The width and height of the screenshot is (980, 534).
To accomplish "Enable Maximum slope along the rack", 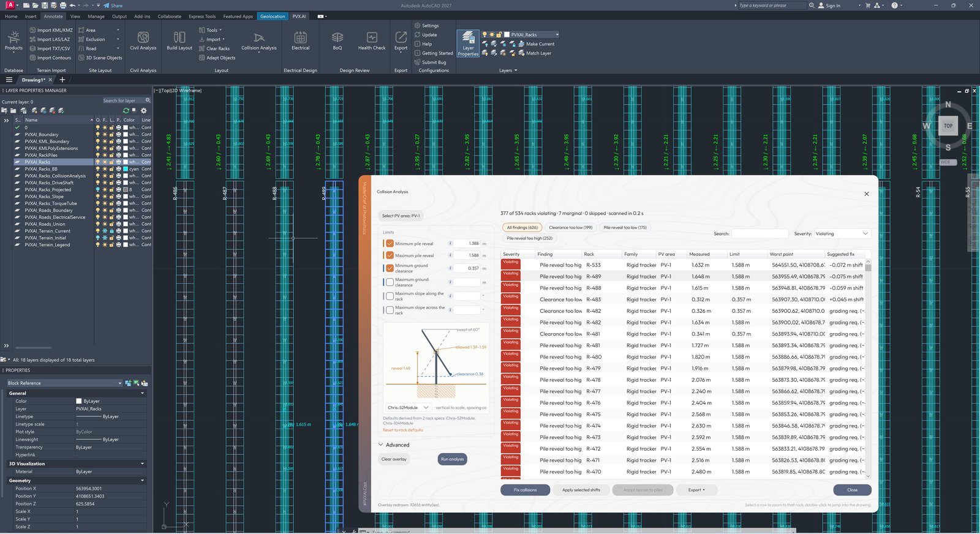I will point(390,296).
